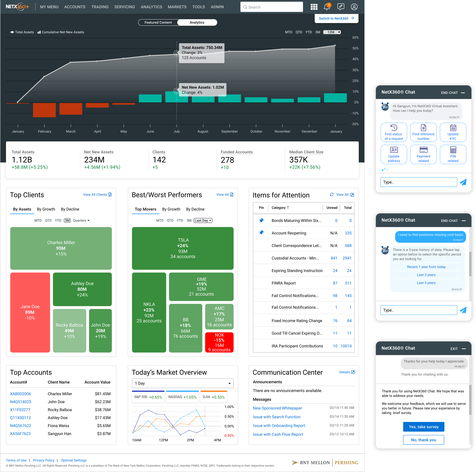This screenshot has height=472, width=476.
Task: Click Switch to NetX360 button
Action: click(x=336, y=18)
